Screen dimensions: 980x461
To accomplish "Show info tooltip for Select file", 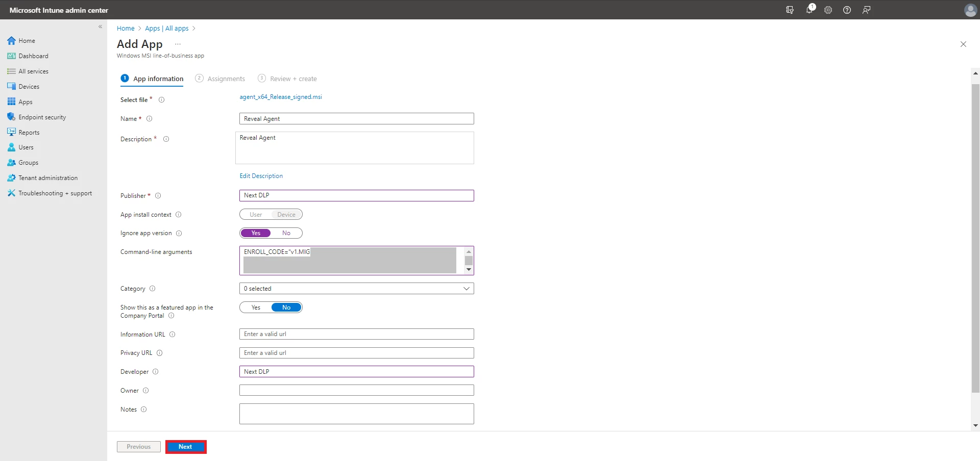I will [x=161, y=100].
